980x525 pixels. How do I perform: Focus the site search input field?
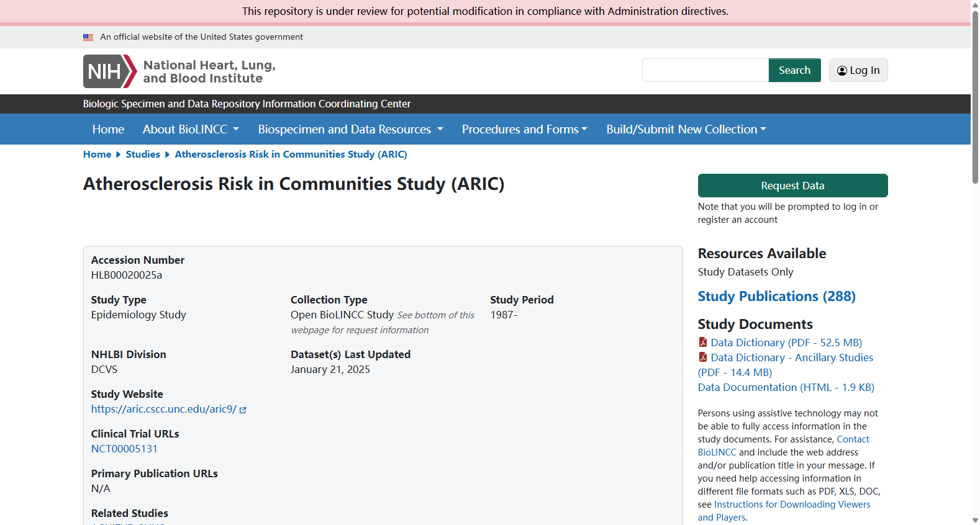pyautogui.click(x=706, y=70)
